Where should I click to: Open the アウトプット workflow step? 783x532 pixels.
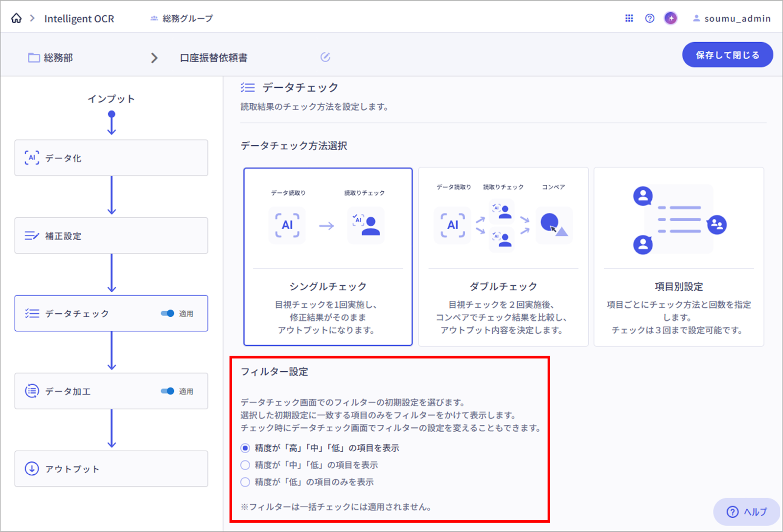(x=111, y=469)
